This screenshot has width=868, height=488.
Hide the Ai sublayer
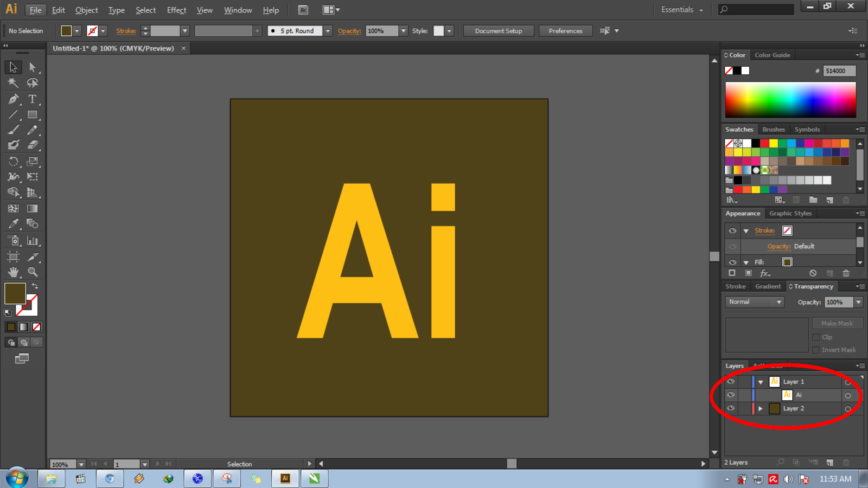[731, 395]
